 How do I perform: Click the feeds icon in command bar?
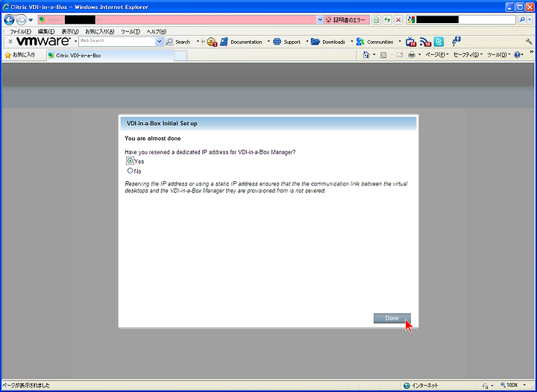pos(383,55)
